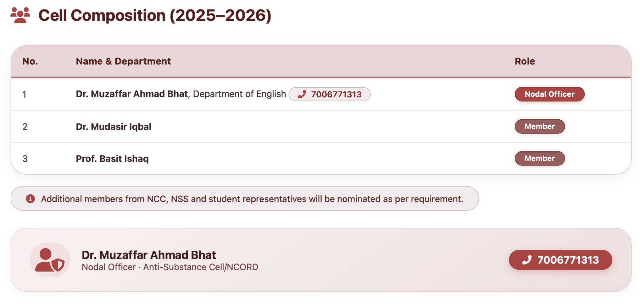Call 7006771313 using the large red button
Viewport: 644px width, 305px height.
pos(560,260)
